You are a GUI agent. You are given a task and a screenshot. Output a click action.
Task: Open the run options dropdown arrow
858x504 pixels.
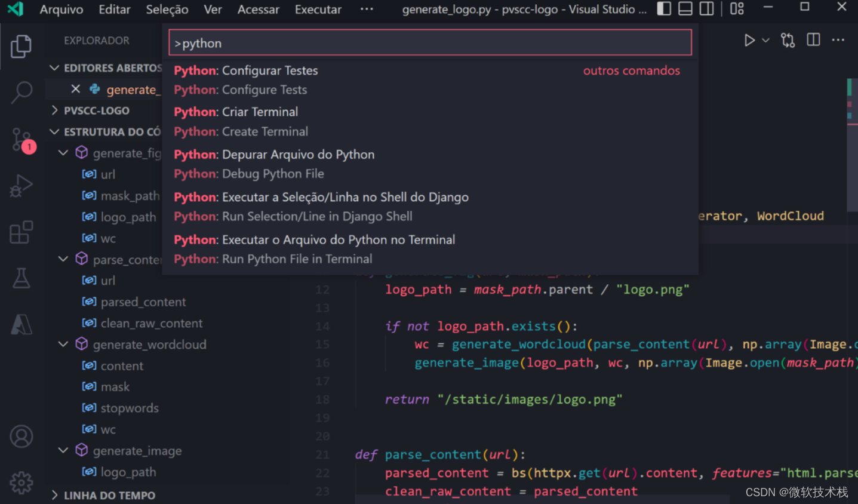765,40
